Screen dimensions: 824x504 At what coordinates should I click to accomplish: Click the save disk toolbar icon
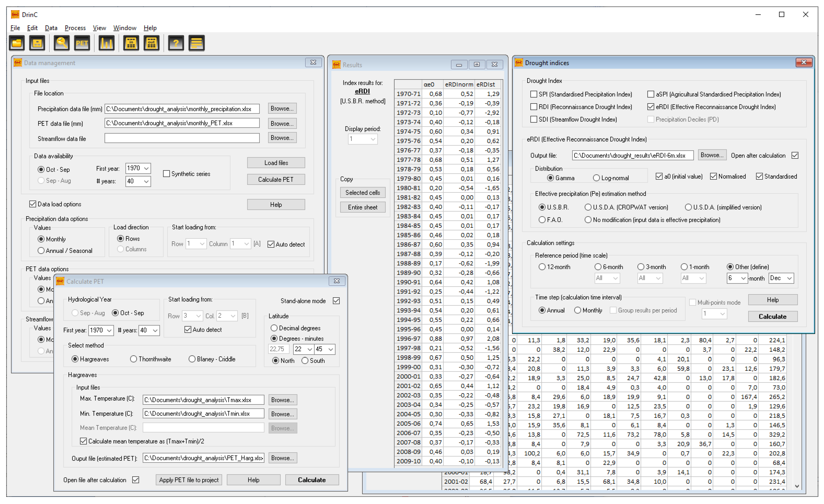tap(37, 43)
